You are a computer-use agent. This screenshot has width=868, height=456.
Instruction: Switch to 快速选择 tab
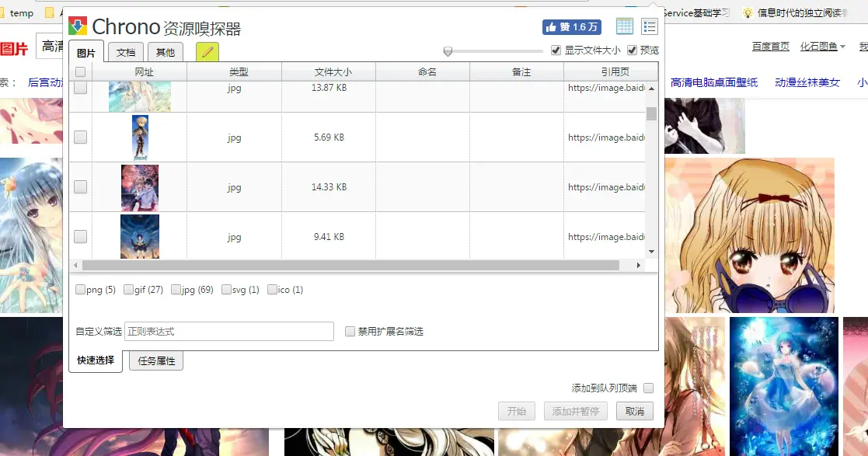[96, 360]
